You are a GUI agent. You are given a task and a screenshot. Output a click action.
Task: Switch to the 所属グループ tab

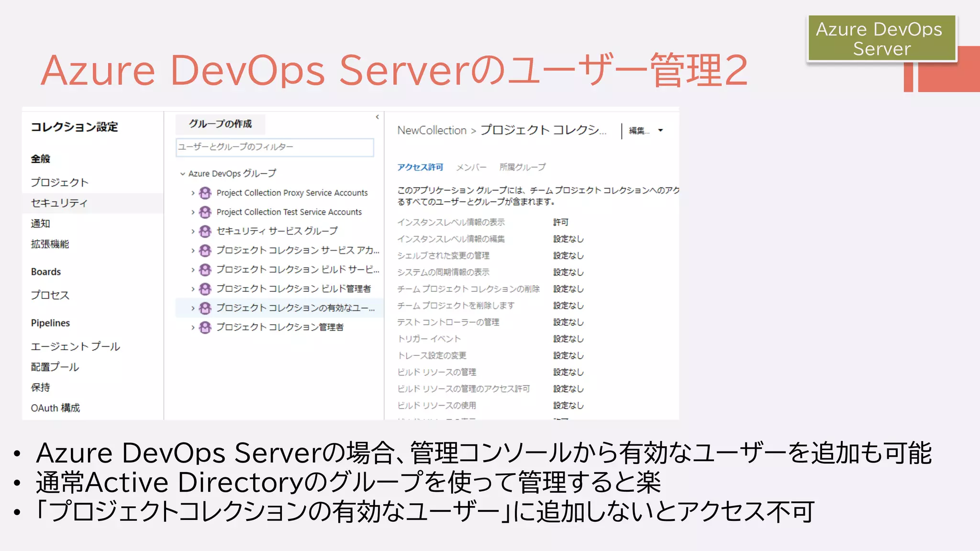(x=522, y=167)
